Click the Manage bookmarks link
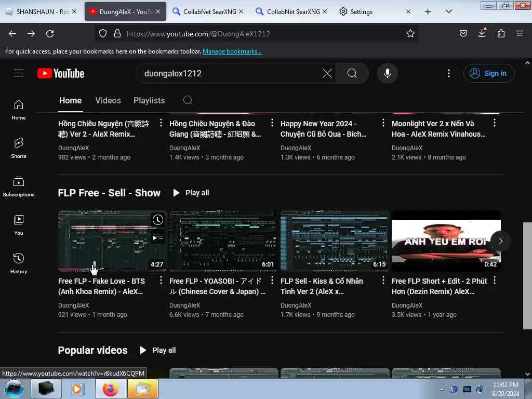 pos(232,51)
